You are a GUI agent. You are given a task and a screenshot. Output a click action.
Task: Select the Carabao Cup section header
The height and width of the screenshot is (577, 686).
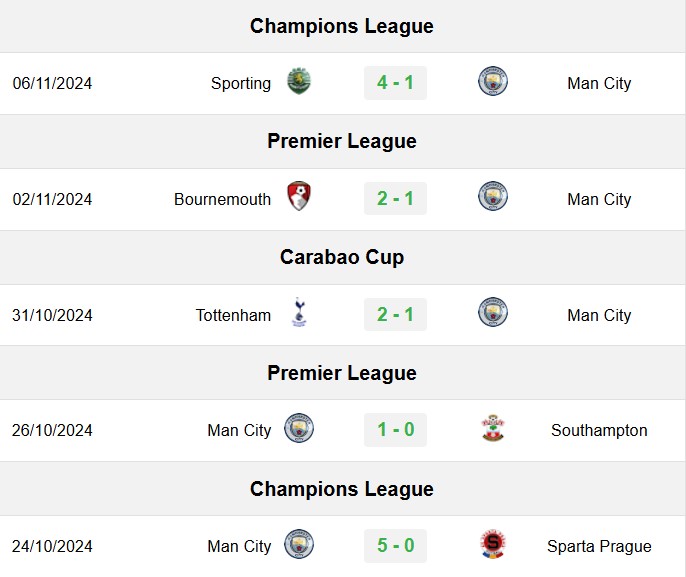pos(342,257)
